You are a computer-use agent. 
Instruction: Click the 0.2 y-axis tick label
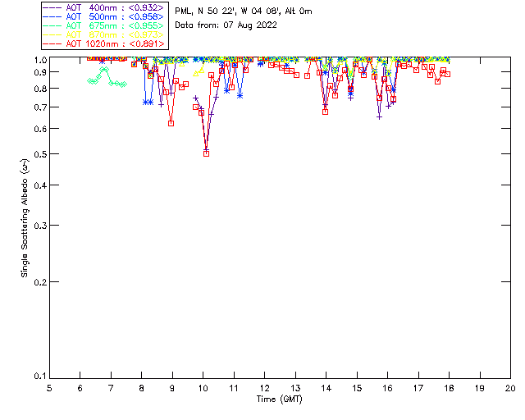click(x=40, y=282)
